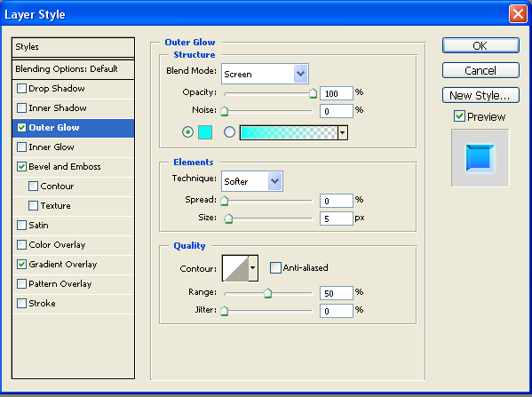The image size is (532, 397).
Task: Tick the Texture sub-option checkbox
Action: 33,206
